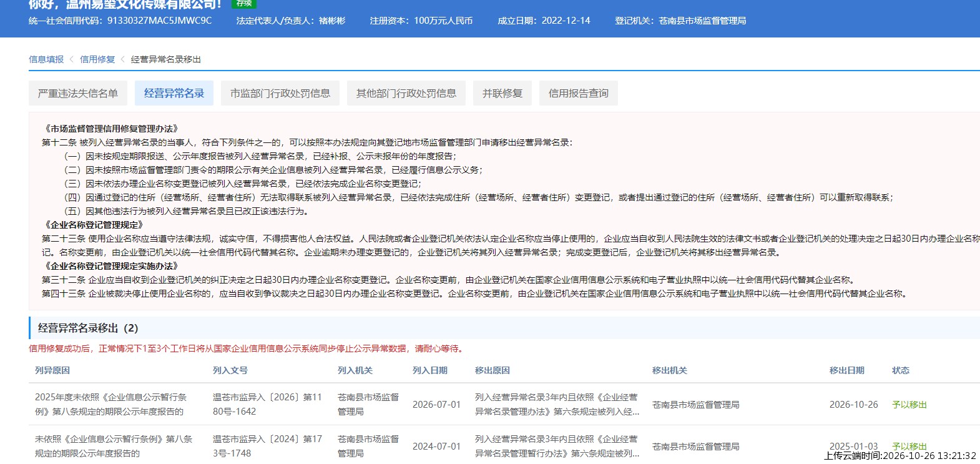Click the 统一社会信用代码 value in header
This screenshot has height=464, width=980.
(x=159, y=21)
